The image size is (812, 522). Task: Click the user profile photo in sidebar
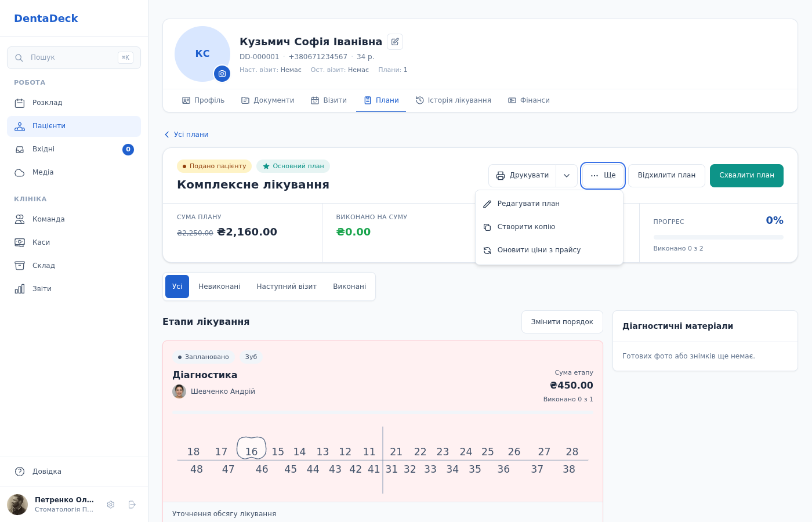point(17,505)
